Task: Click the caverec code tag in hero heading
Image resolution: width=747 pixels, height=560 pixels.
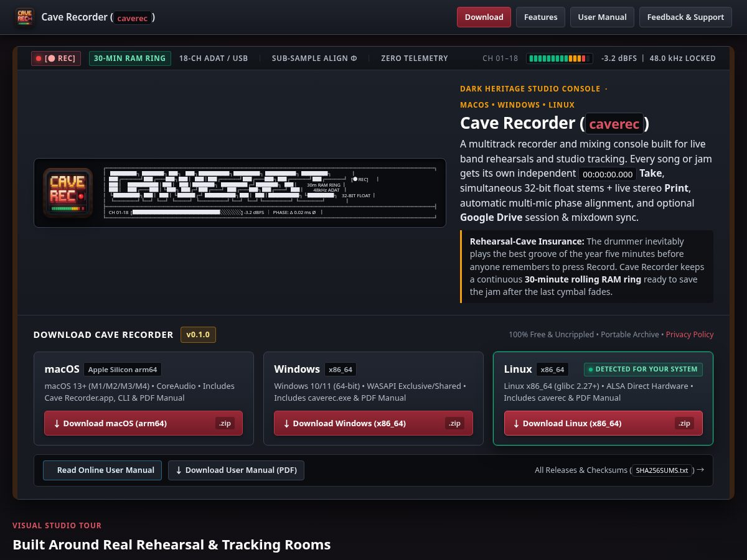Action: click(614, 124)
